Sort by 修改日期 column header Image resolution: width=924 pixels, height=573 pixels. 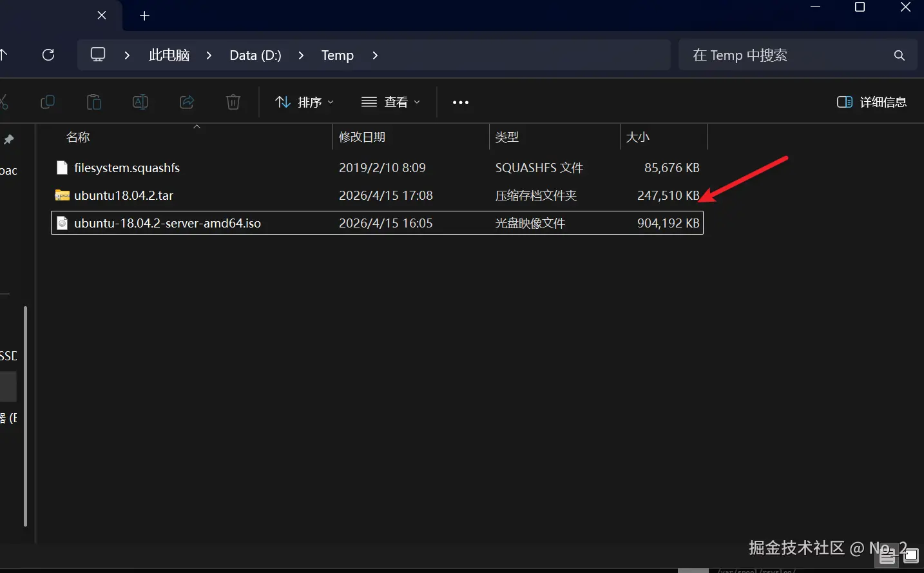[x=362, y=137]
